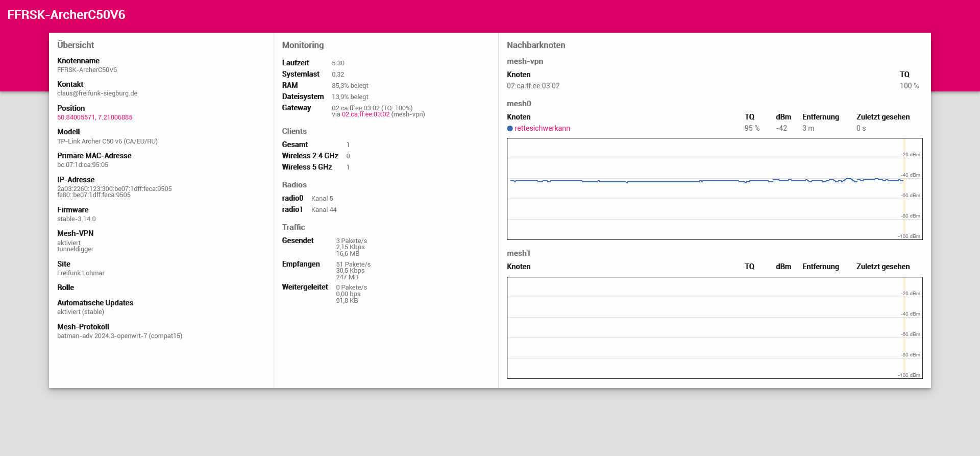Image resolution: width=980 pixels, height=456 pixels.
Task: Open the rettesichwerkann neighbor node link
Action: pos(542,129)
